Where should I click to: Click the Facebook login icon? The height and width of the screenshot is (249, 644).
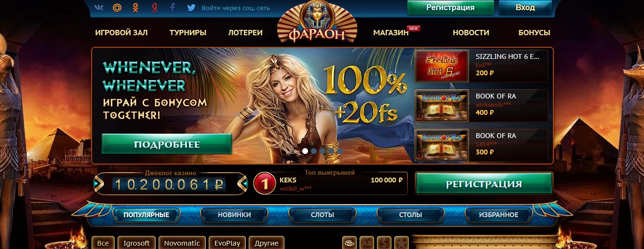pyautogui.click(x=173, y=8)
